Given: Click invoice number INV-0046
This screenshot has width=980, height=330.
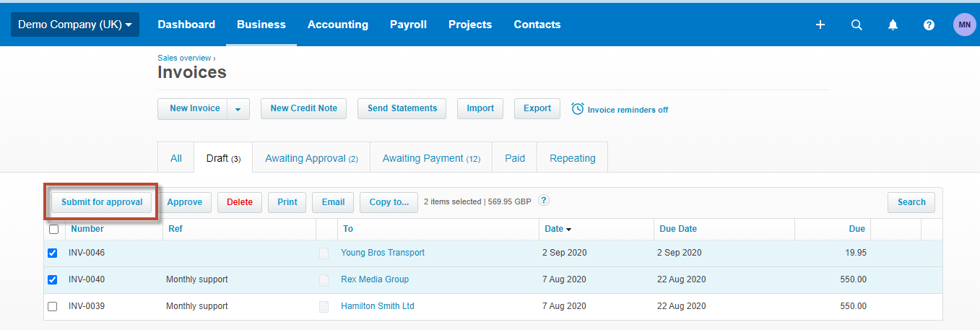Looking at the screenshot, I should coord(87,253).
